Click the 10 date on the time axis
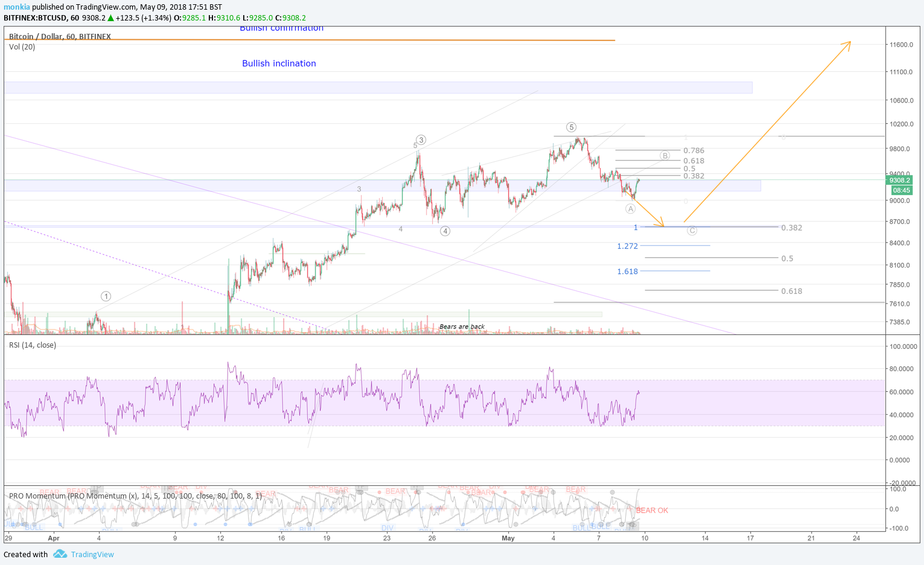The image size is (924, 565). (x=645, y=538)
